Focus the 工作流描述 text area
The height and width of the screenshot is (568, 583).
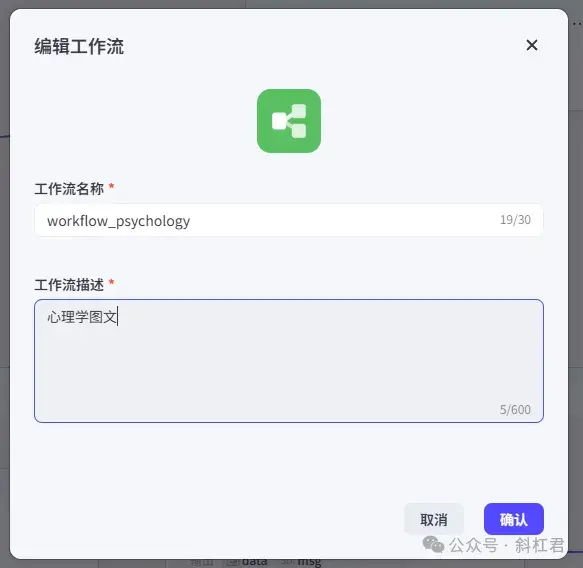[289, 361]
